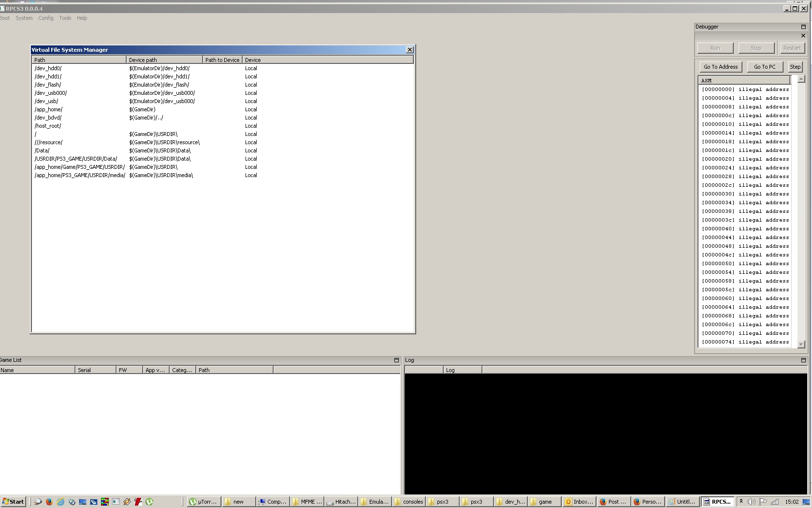Open the Tools menu
The width and height of the screenshot is (812, 508).
tap(65, 18)
